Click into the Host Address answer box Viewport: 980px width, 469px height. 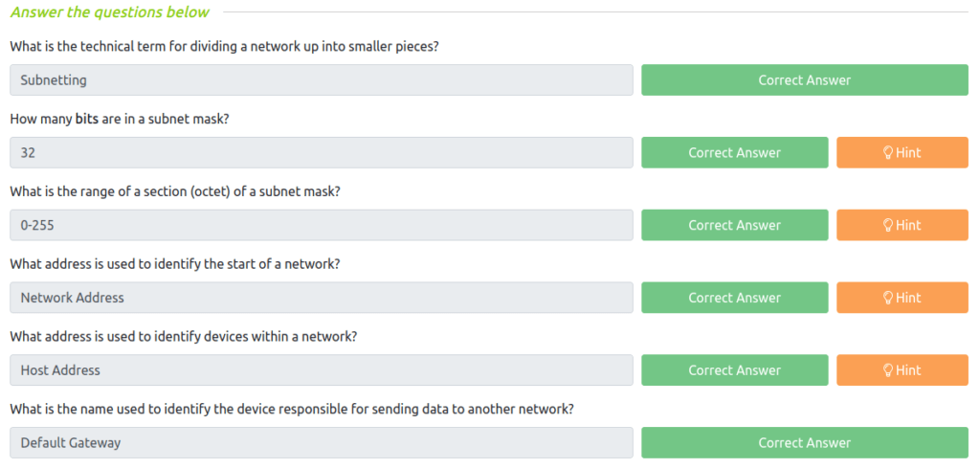pyautogui.click(x=322, y=370)
